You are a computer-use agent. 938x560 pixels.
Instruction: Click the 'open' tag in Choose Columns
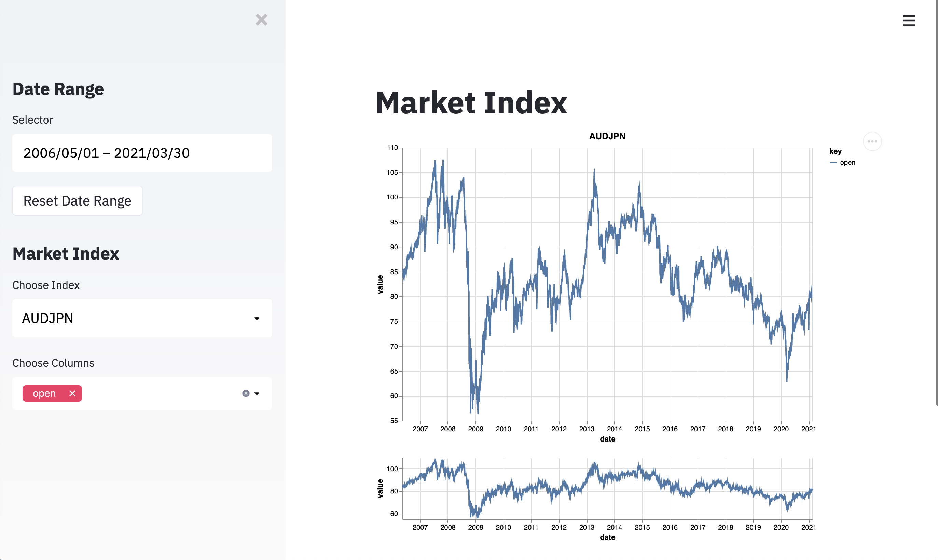[x=44, y=393]
